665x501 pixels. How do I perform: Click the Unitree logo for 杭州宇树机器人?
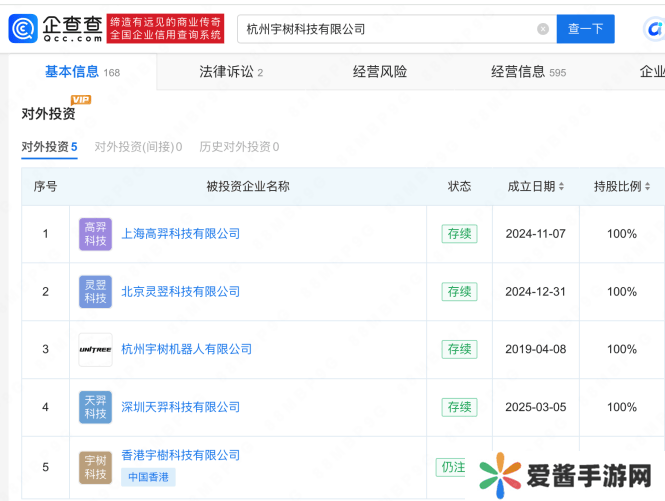(95, 350)
